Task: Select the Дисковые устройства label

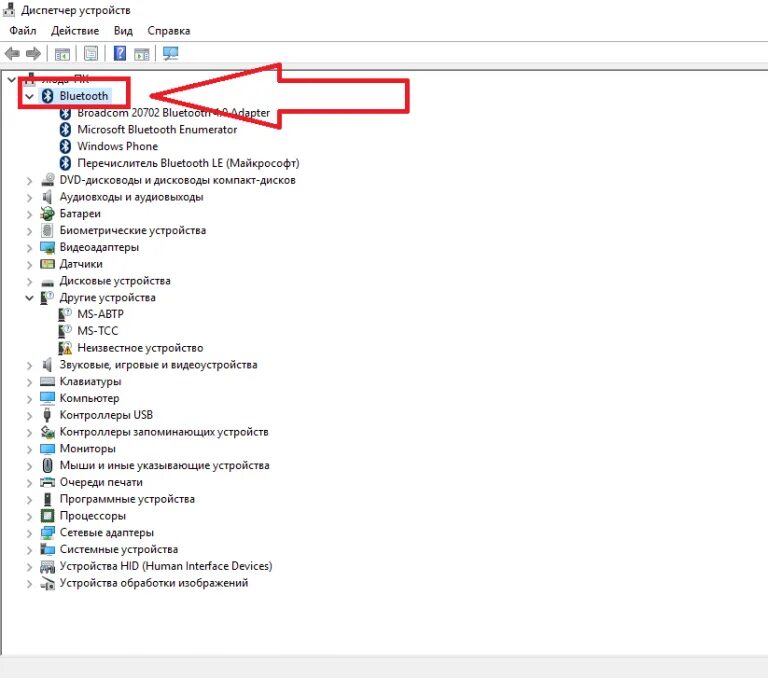Action: point(115,281)
